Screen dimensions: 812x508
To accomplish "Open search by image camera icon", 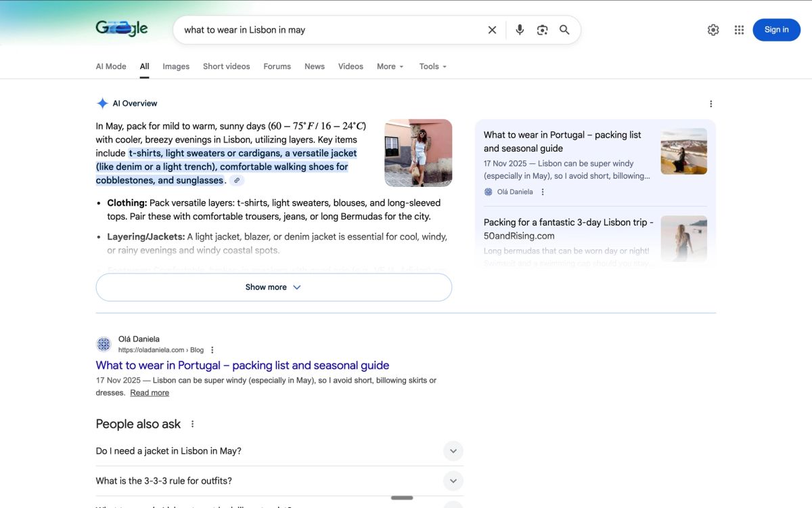I will coord(542,30).
